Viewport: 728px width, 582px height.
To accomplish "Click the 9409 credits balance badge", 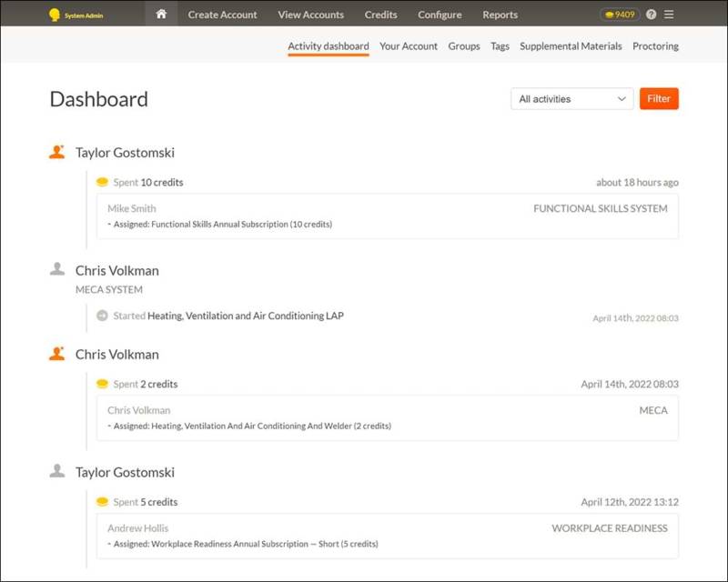I will [619, 15].
